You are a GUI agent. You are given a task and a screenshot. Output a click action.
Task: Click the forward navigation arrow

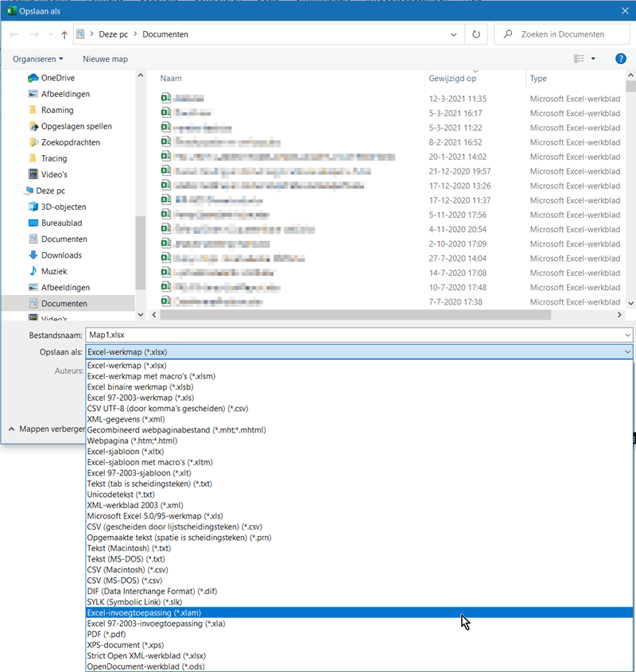pos(34,34)
